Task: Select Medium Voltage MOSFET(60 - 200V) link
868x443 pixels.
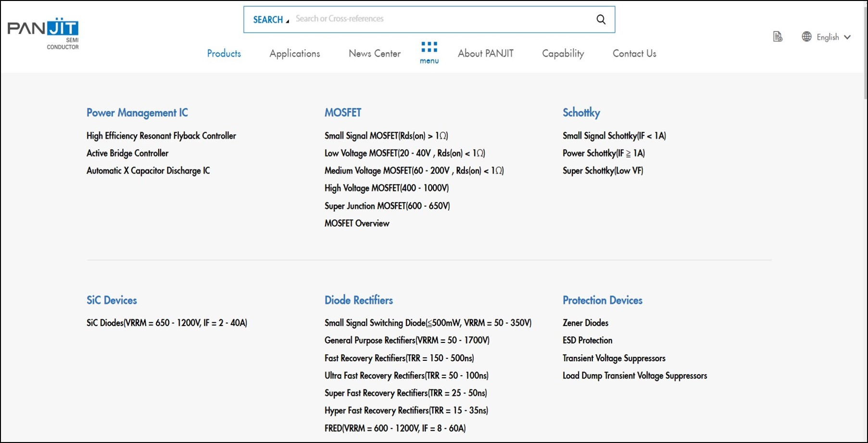Action: [x=414, y=171]
